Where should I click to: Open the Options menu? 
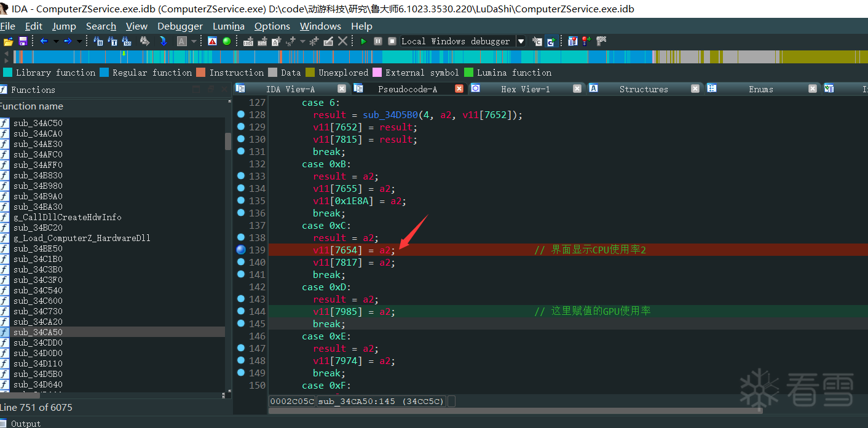[272, 26]
